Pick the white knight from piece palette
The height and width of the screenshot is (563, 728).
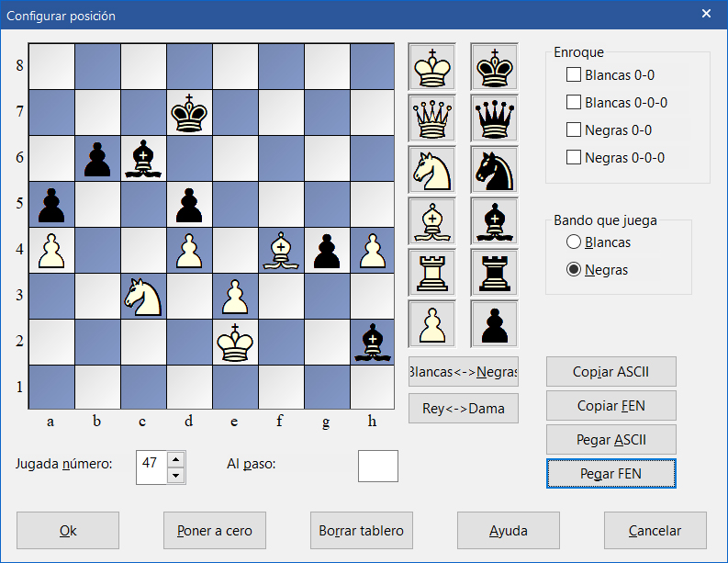click(431, 170)
